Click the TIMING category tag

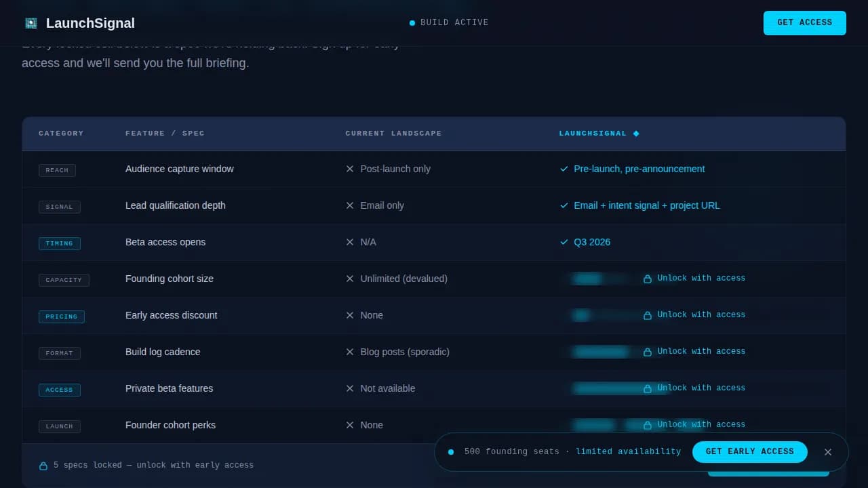[60, 244]
